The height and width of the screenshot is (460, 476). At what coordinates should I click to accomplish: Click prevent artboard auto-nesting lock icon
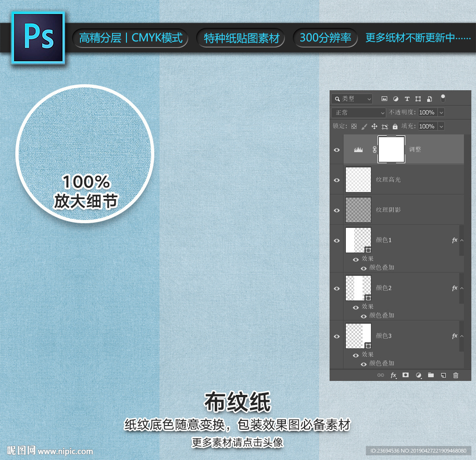click(x=384, y=127)
